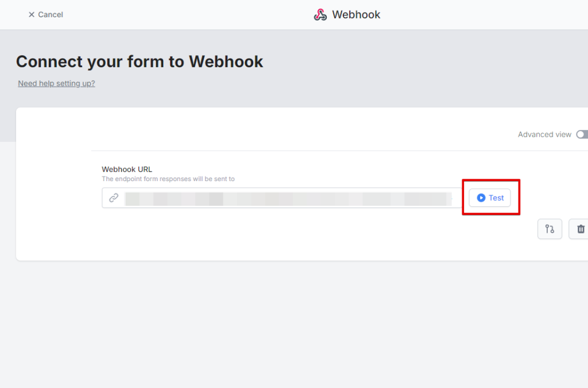Click the "Webhook URL" field label
The image size is (588, 388).
pos(127,169)
